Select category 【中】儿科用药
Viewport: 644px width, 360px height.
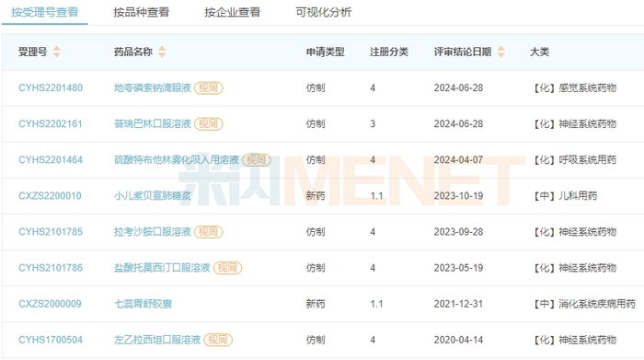565,195
